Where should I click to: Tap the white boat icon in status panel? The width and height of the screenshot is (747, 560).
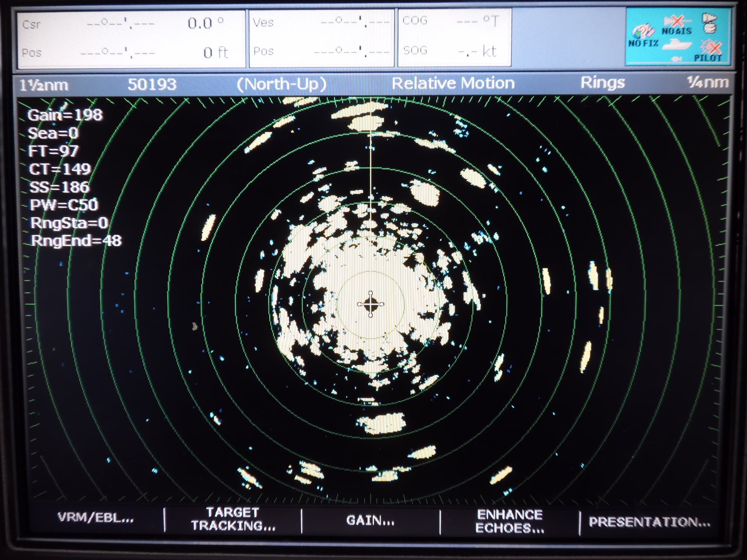tap(677, 44)
